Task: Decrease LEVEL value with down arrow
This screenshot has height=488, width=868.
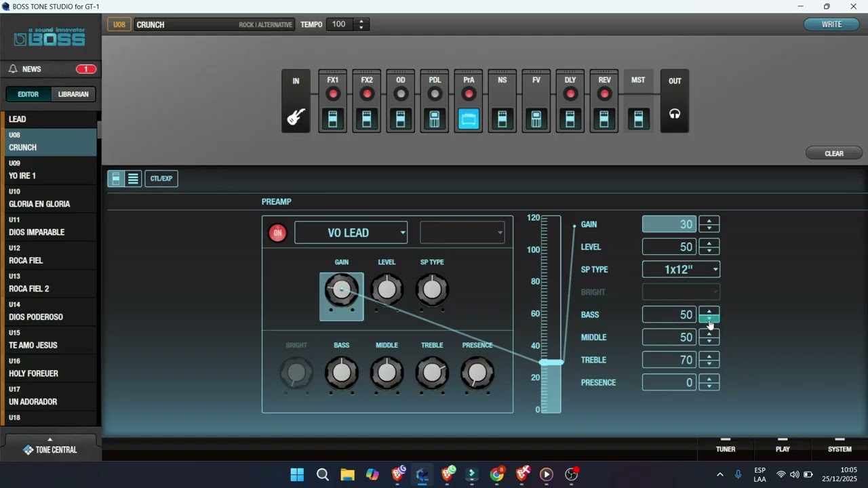Action: coord(709,251)
